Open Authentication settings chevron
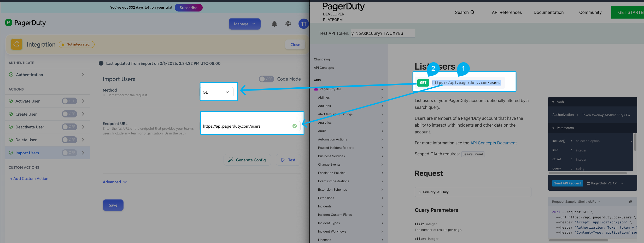This screenshot has width=644, height=243. pos(83,75)
